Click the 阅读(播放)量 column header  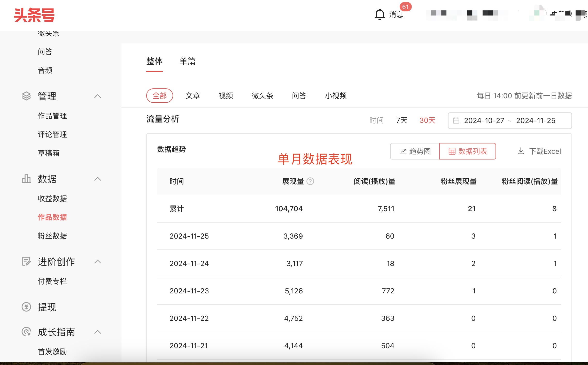click(x=375, y=181)
